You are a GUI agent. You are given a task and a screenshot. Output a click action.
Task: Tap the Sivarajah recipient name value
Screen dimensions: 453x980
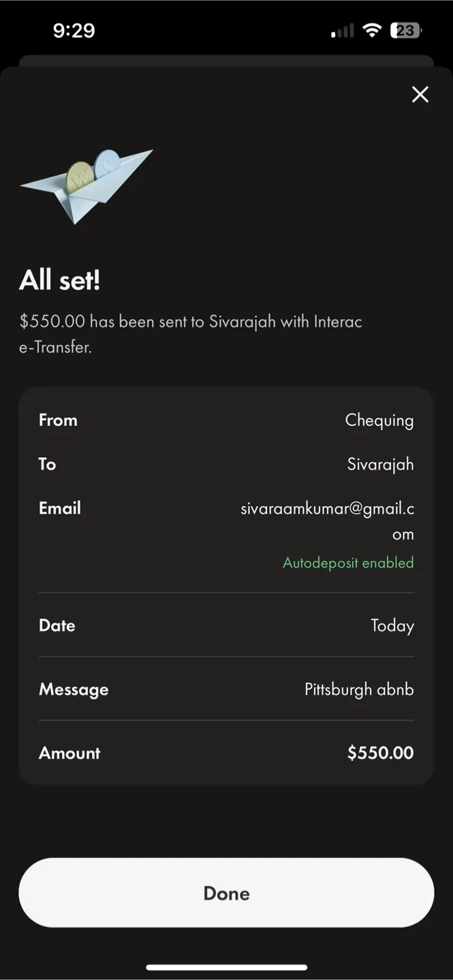point(380,464)
